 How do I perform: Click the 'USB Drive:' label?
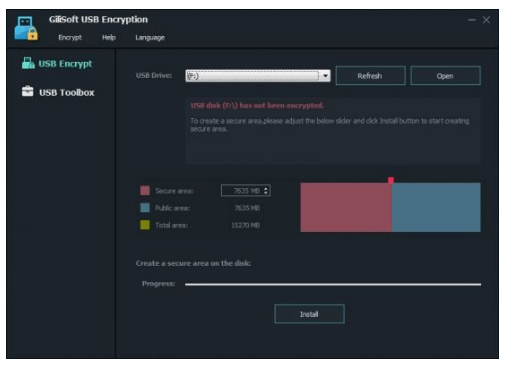click(x=154, y=76)
